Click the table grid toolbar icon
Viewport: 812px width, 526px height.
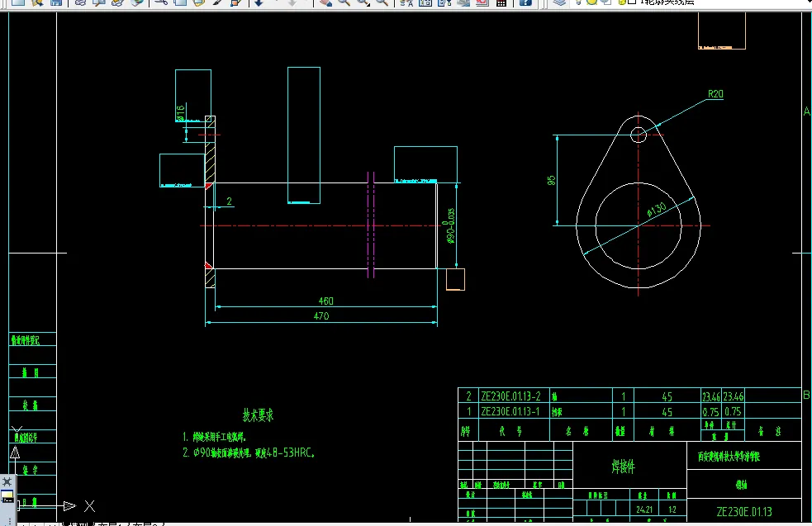coord(501,2)
